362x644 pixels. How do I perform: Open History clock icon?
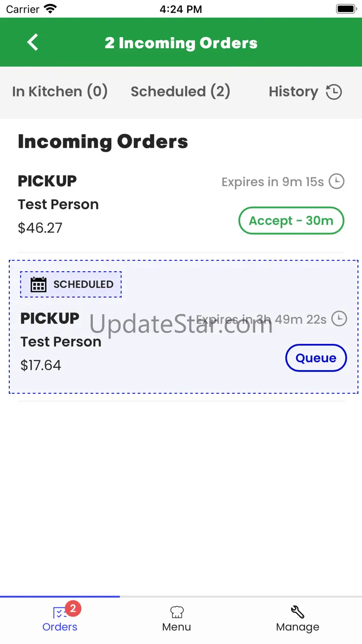point(334,92)
